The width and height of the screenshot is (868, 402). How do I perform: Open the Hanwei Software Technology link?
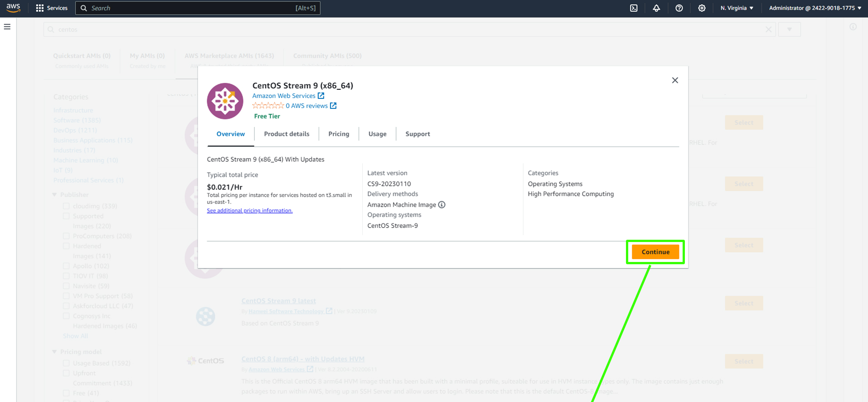pyautogui.click(x=286, y=311)
